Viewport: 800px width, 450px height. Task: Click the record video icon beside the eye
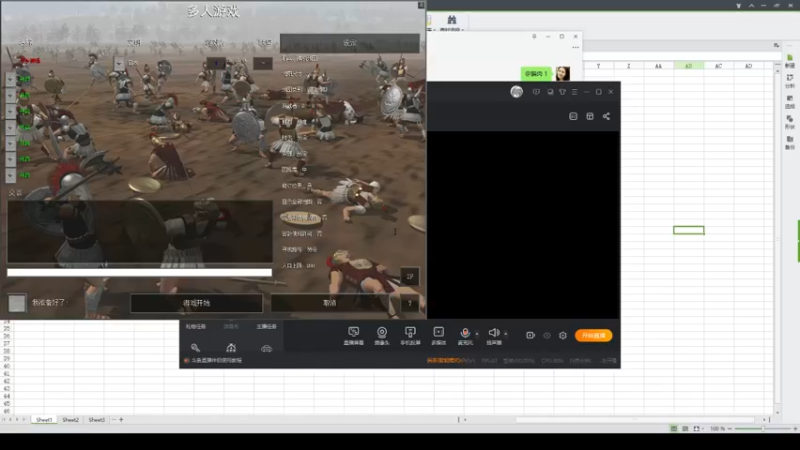[530, 335]
